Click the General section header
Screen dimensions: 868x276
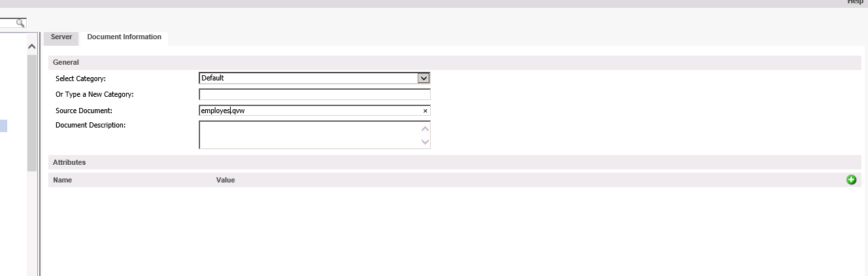(x=66, y=63)
